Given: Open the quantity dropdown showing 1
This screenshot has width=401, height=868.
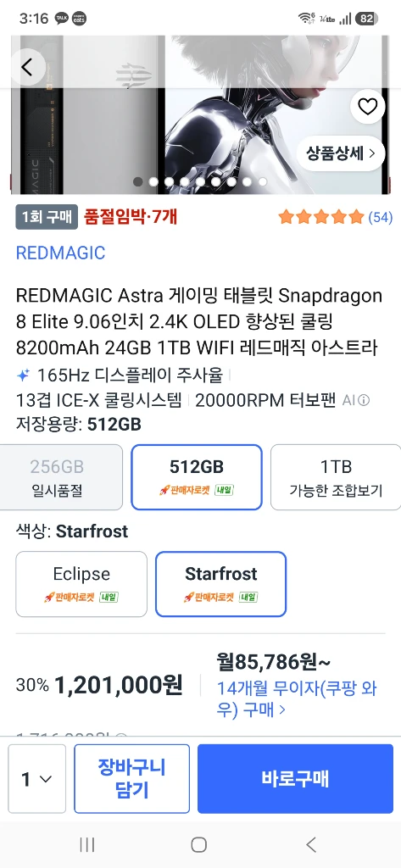Looking at the screenshot, I should 36,779.
